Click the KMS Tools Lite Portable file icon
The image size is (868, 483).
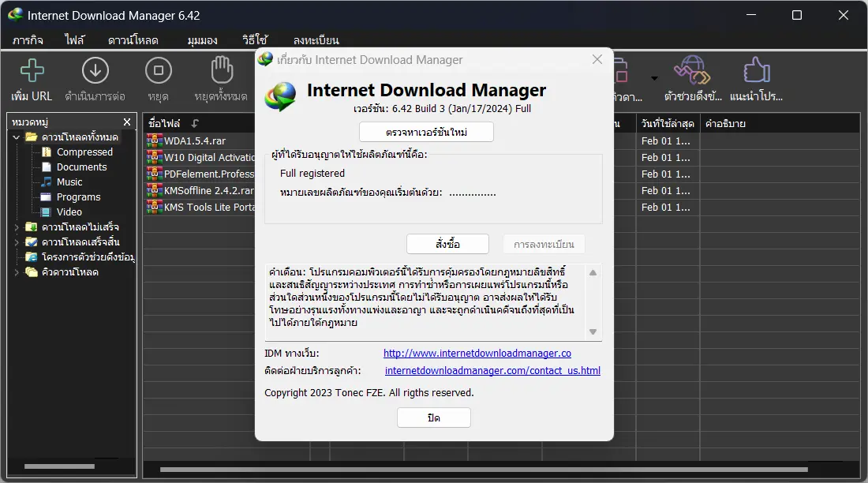(x=155, y=207)
